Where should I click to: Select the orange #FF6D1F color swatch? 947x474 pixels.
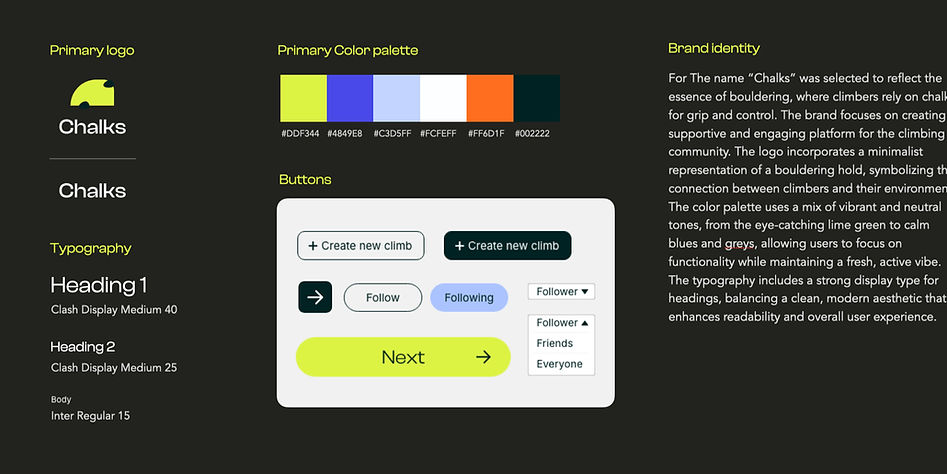coord(490,98)
